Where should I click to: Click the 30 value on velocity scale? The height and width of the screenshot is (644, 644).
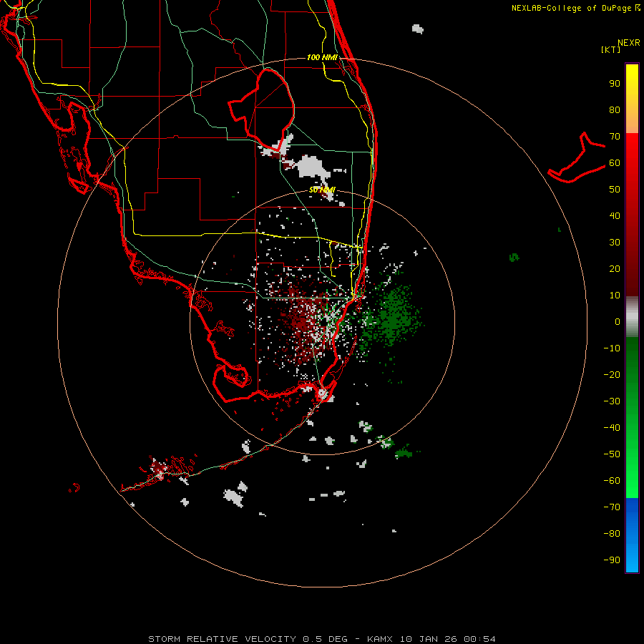(615, 243)
